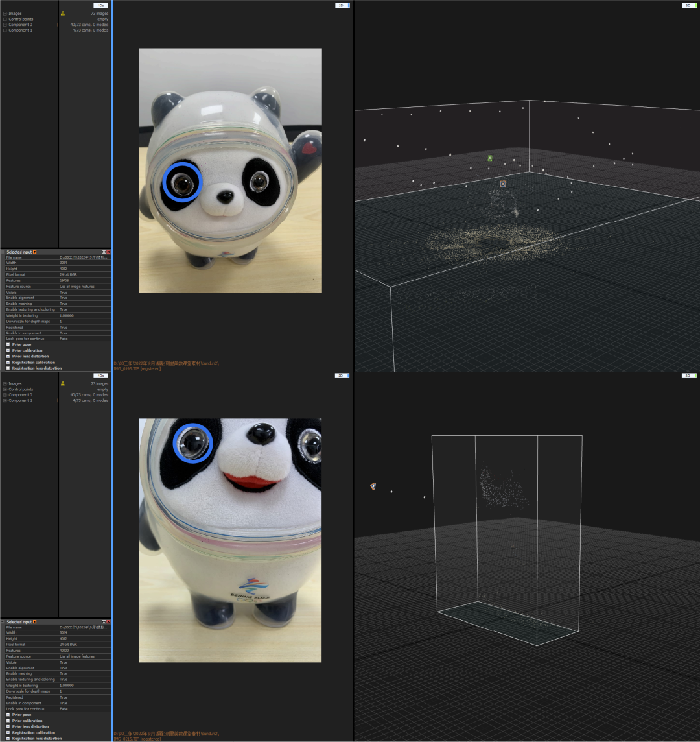
Task: Toggle Registered value in Features 29706 panel
Action: [85, 327]
